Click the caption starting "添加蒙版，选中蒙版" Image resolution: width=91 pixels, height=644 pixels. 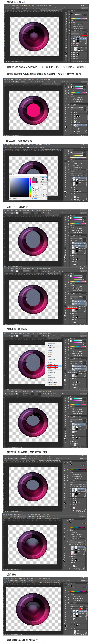[x=28, y=452]
